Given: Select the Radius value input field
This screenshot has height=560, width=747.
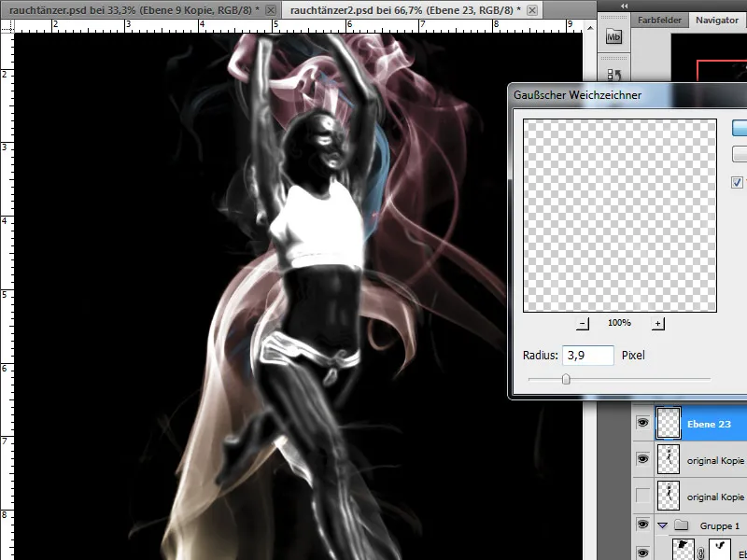Looking at the screenshot, I should click(588, 356).
